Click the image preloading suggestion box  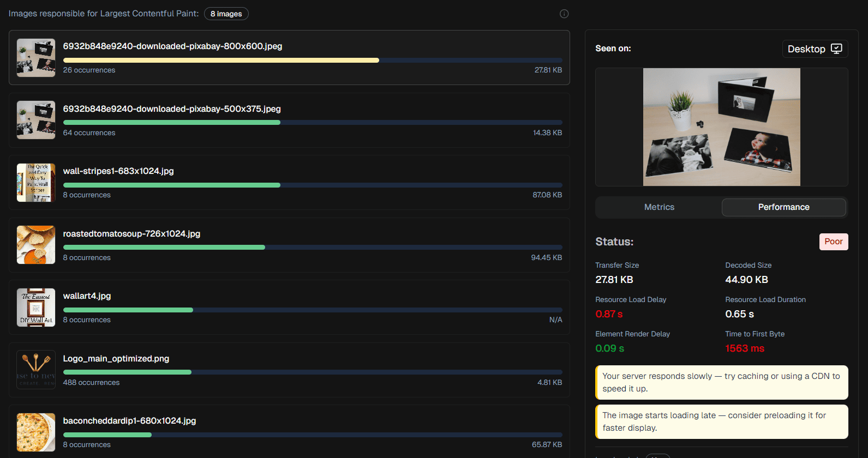pyautogui.click(x=721, y=421)
